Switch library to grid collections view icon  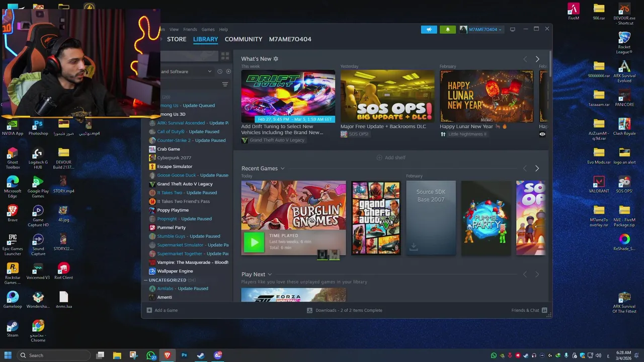pyautogui.click(x=225, y=56)
